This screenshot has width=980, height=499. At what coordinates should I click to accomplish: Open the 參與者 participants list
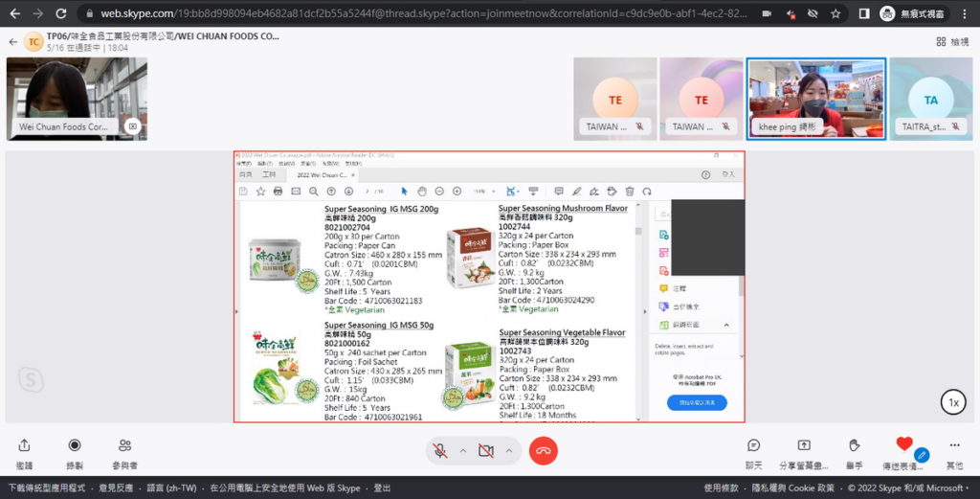pos(125,453)
